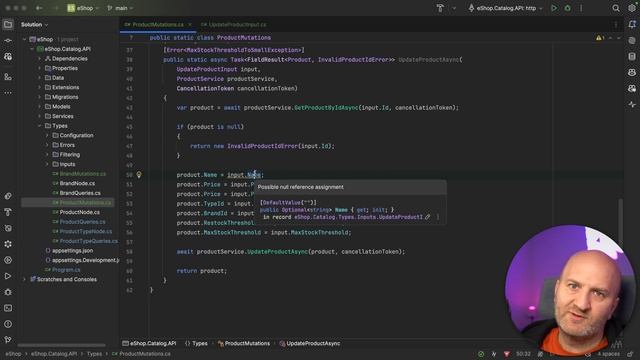Expand the Inputs folder
This screenshot has width=640, height=360.
47,164
